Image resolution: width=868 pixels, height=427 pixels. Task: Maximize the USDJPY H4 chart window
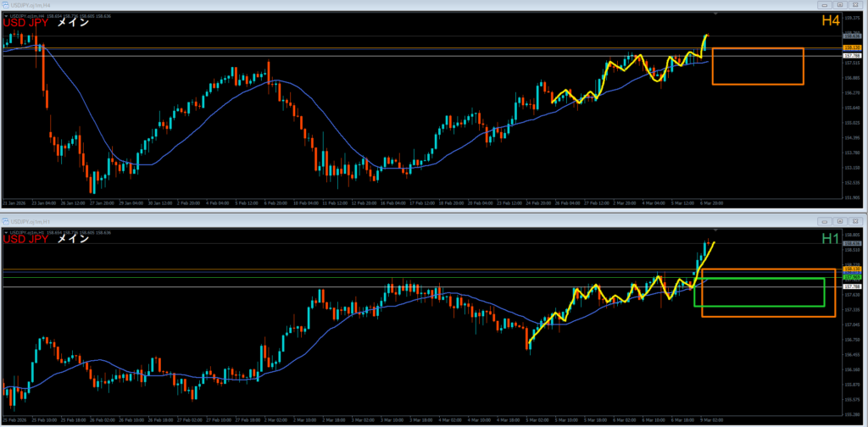coord(840,5)
